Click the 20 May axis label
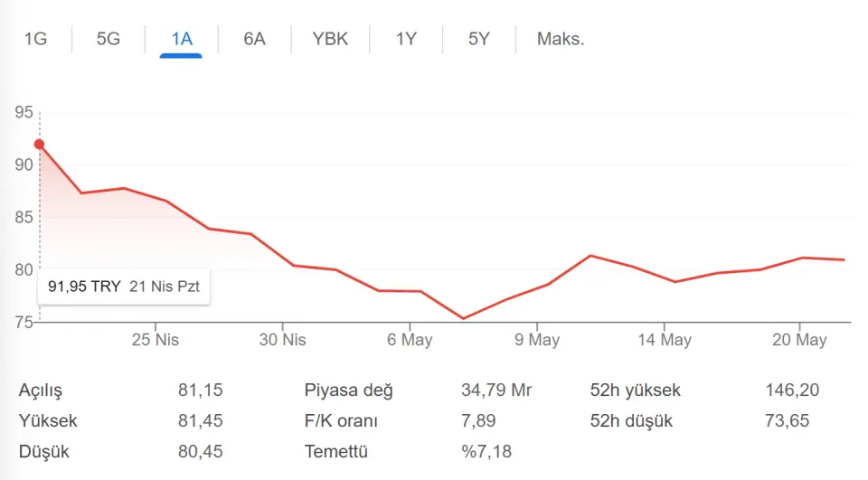868x480 pixels. point(799,339)
